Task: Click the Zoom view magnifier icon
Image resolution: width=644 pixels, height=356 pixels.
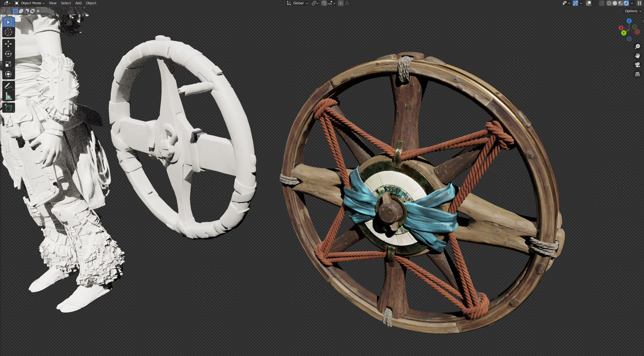Action: (x=637, y=47)
